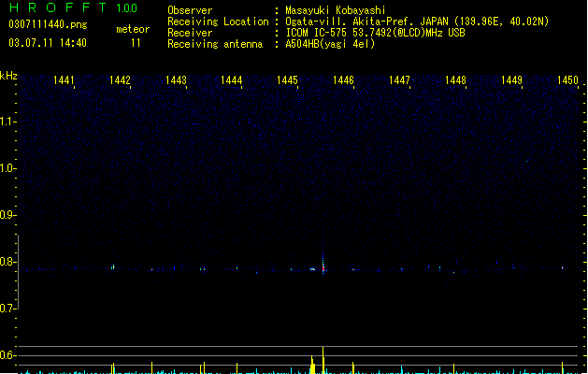Click the tallest yellow peak in power graph
The image size is (588, 374).
(323, 360)
